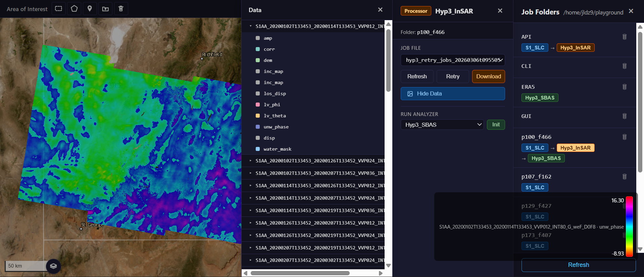Delete the p100_f466 job folder

tap(624, 137)
